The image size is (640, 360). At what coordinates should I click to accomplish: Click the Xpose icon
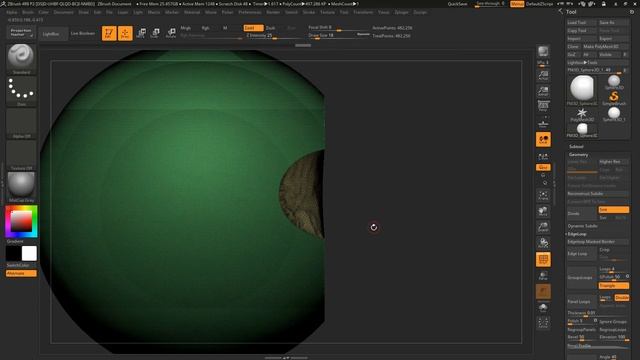pyautogui.click(x=543, y=323)
